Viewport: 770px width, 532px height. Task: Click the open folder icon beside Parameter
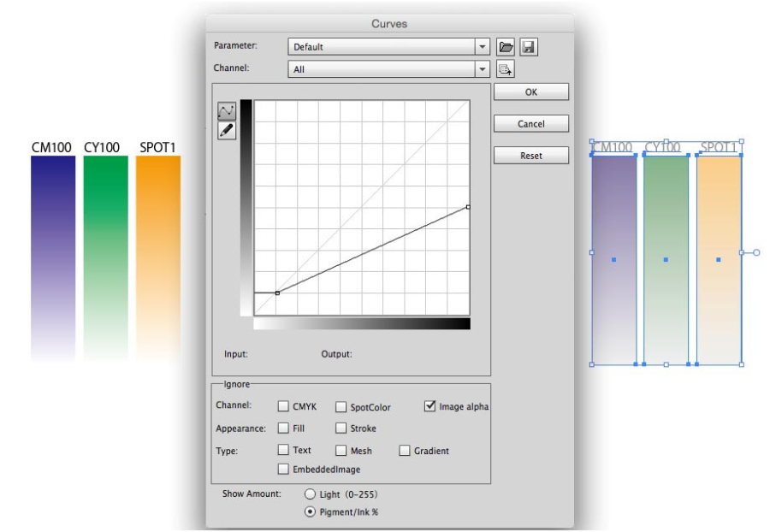coord(508,47)
